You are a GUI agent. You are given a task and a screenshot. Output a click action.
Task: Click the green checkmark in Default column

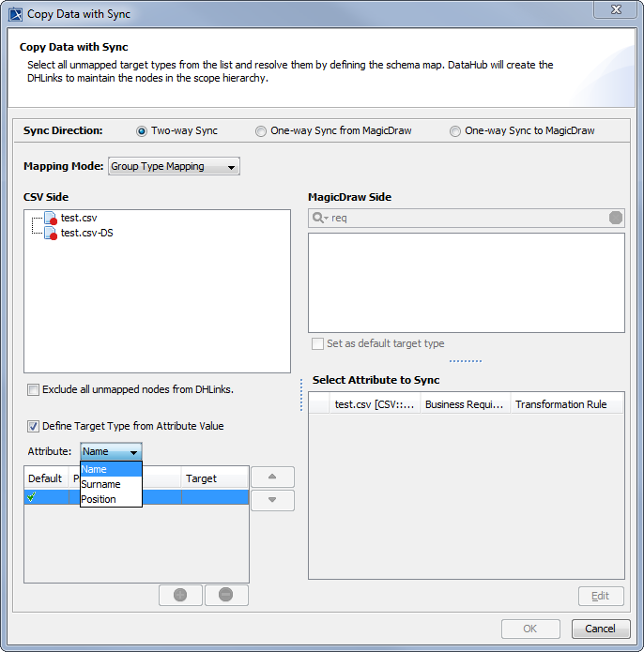(x=31, y=496)
